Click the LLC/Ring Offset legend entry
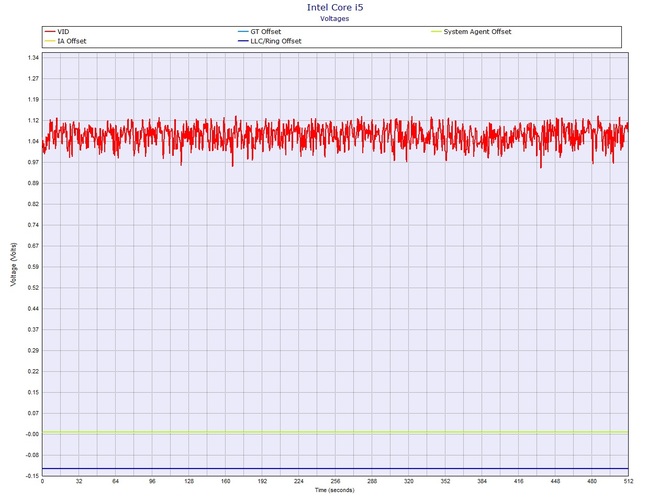Screen dimensions: 670x502 coord(270,41)
